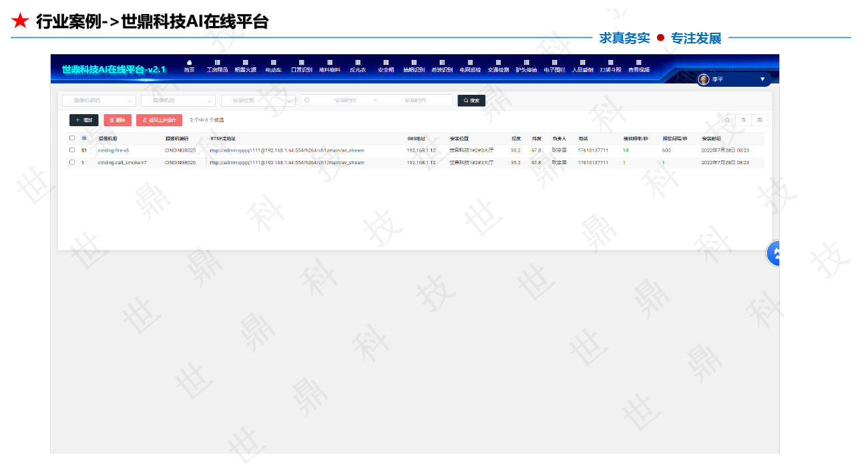Expand the 安装位置 filter dropdown
868x474 pixels.
click(257, 100)
